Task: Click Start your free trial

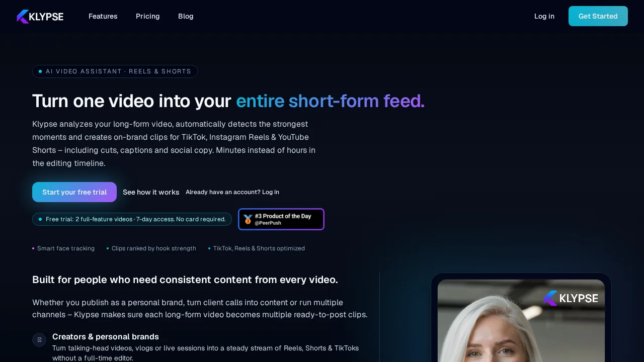Action: (74, 192)
